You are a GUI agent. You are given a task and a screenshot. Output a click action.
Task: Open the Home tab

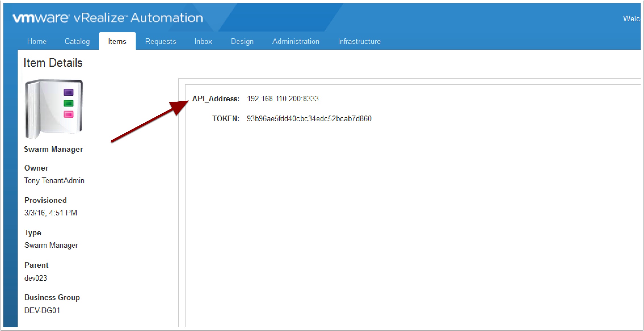click(37, 41)
